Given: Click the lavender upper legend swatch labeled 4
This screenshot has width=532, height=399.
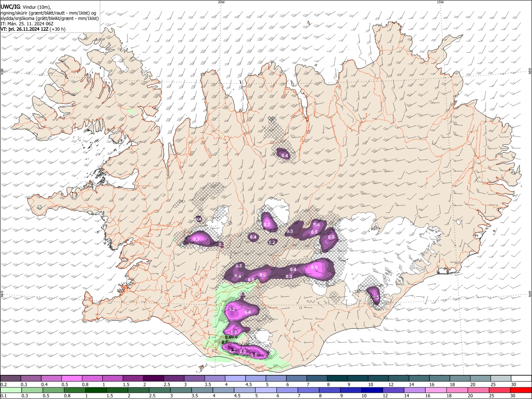Looking at the screenshot, I should tap(234, 378).
